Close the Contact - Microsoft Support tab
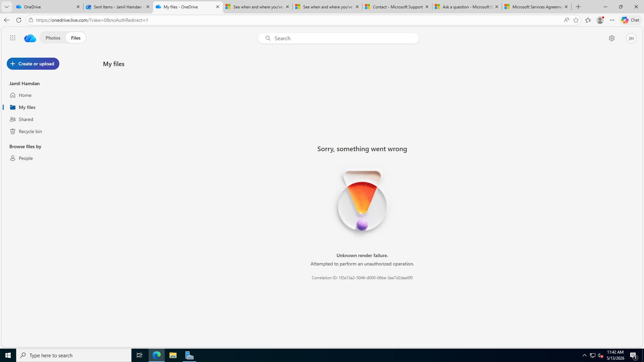644x362 pixels. [x=427, y=7]
